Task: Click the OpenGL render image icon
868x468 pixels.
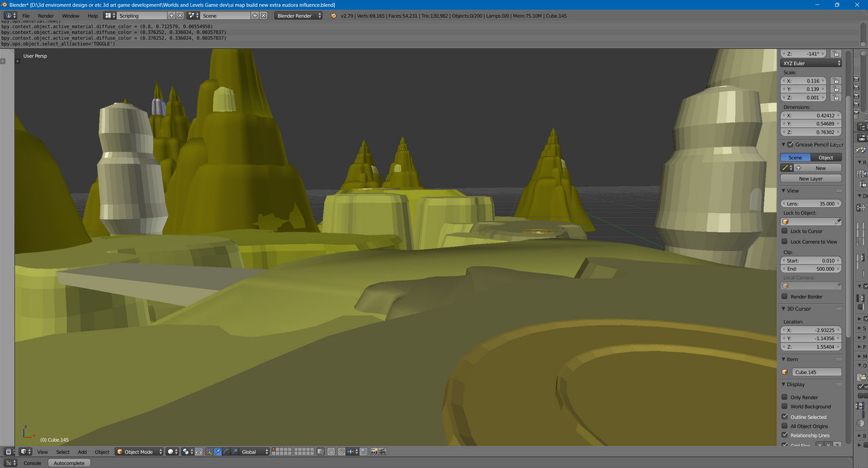Action: click(375, 451)
